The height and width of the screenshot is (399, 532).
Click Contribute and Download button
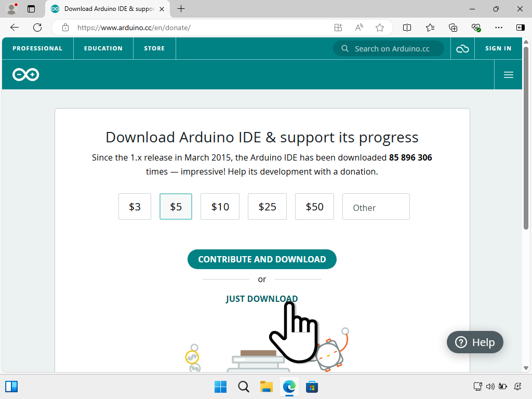(262, 259)
